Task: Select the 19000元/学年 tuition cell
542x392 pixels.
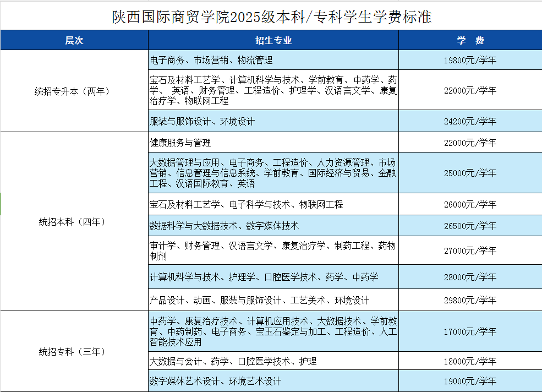Action: pyautogui.click(x=470, y=381)
